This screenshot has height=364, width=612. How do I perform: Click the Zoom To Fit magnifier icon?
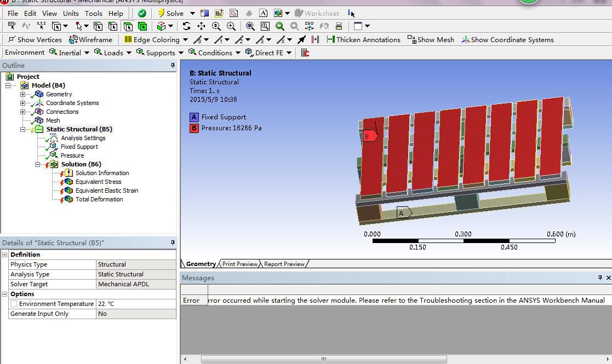click(x=250, y=26)
